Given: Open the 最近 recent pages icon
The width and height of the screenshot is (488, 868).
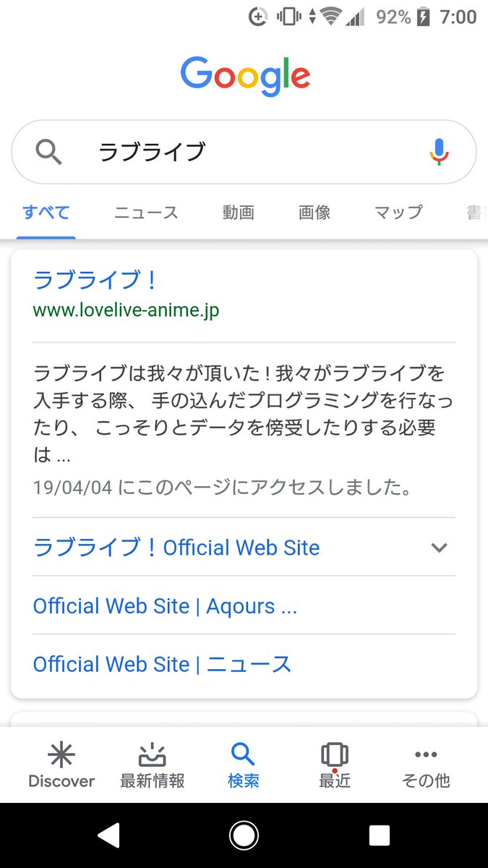Looking at the screenshot, I should (x=334, y=756).
